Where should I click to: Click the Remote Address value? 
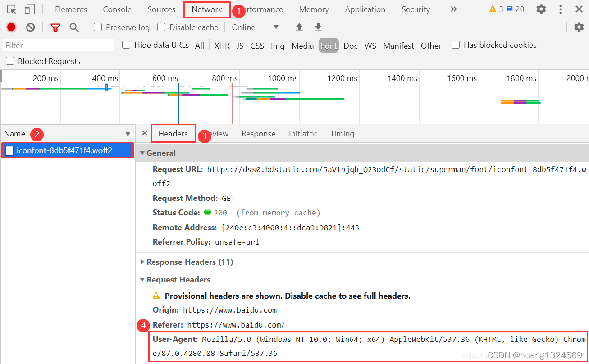290,227
